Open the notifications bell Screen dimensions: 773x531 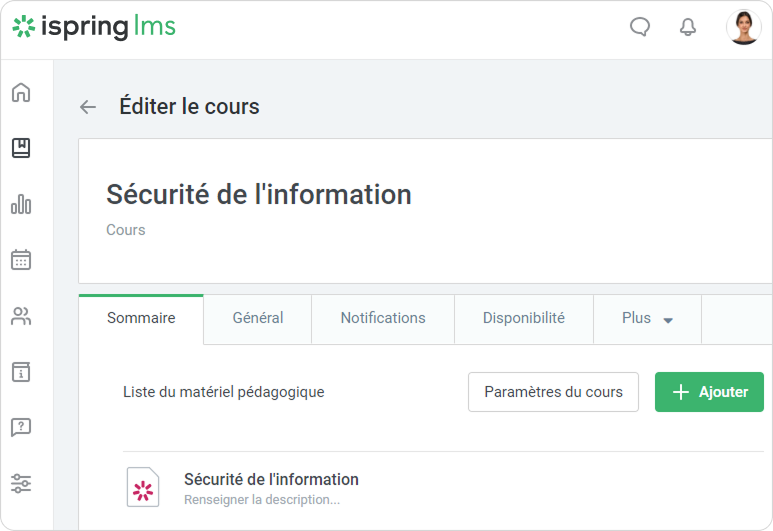pos(688,27)
